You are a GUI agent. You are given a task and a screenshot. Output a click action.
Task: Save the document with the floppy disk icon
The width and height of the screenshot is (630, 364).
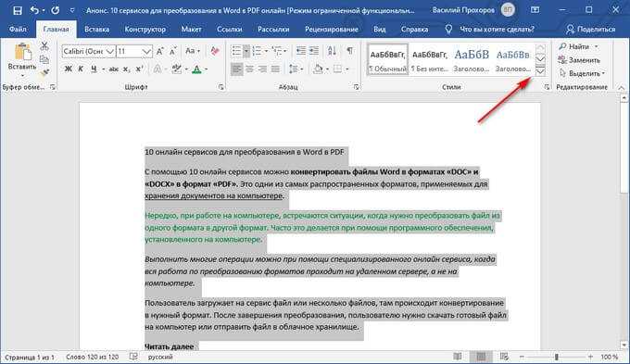[18, 10]
